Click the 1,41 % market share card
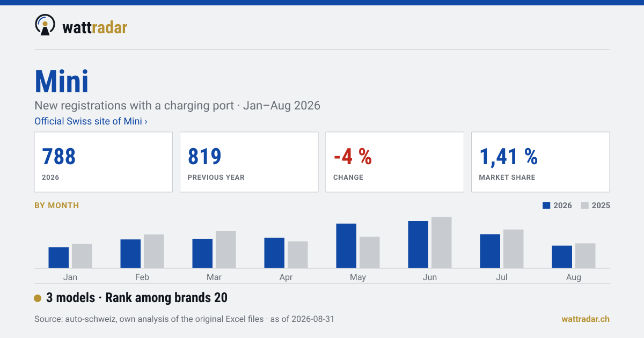644x338 pixels. click(x=540, y=162)
